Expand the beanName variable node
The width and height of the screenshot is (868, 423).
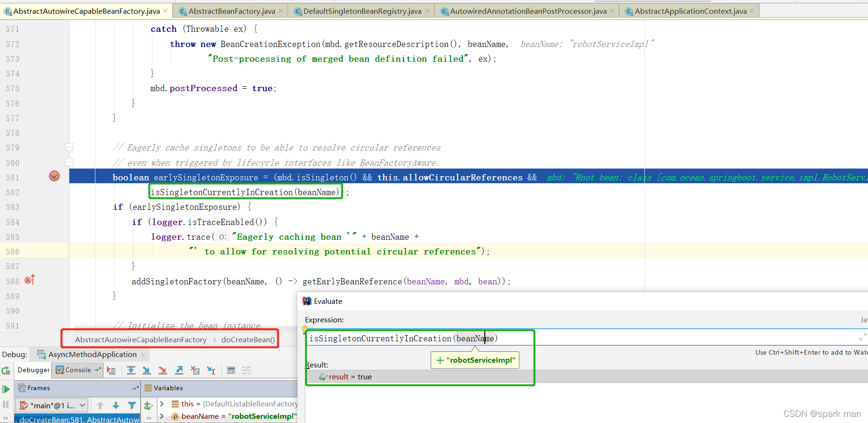[x=162, y=416]
